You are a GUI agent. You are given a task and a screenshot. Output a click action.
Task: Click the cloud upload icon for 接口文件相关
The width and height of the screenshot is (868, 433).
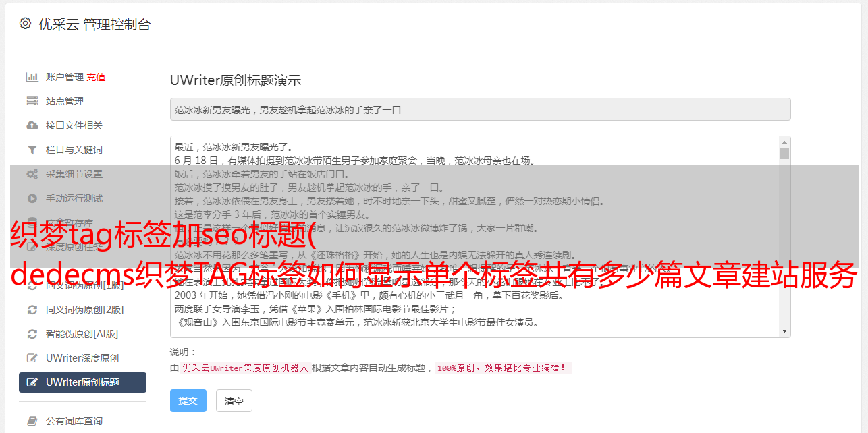(32, 125)
